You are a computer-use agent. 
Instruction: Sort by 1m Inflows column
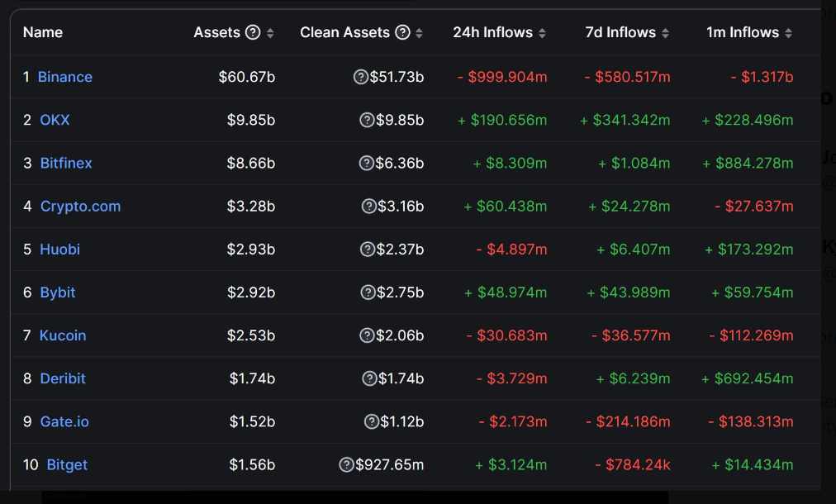[x=788, y=33]
